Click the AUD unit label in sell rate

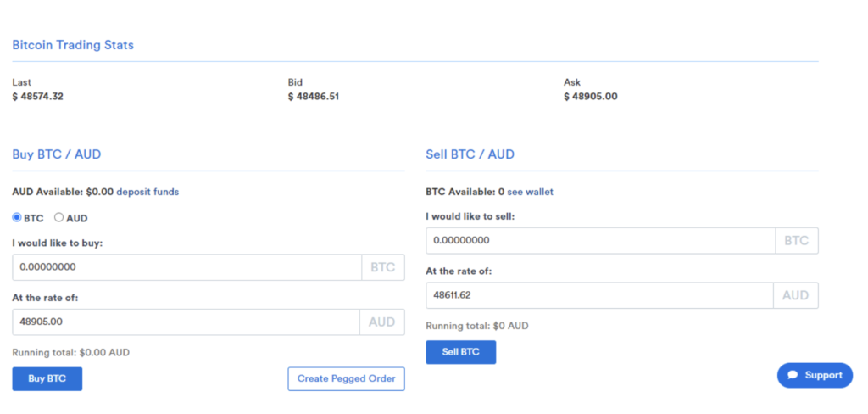point(795,295)
